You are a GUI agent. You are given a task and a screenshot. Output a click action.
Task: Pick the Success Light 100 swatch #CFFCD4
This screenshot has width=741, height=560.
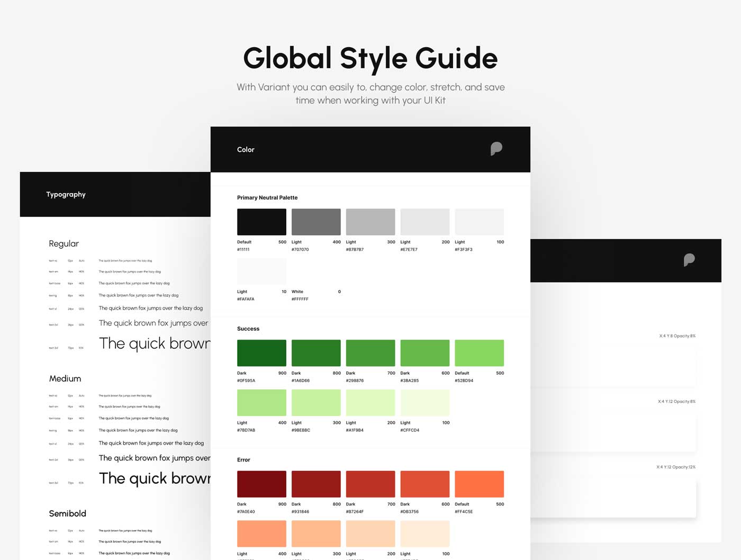[x=425, y=403]
